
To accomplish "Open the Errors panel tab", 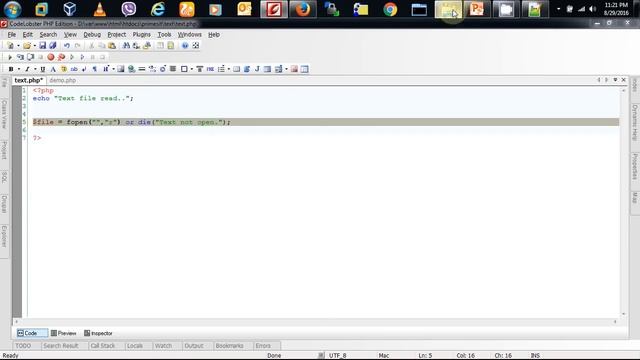I will 263,346.
